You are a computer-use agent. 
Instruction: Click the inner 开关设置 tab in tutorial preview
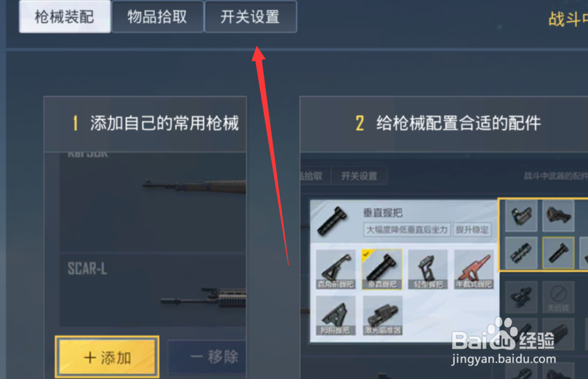coord(359,176)
